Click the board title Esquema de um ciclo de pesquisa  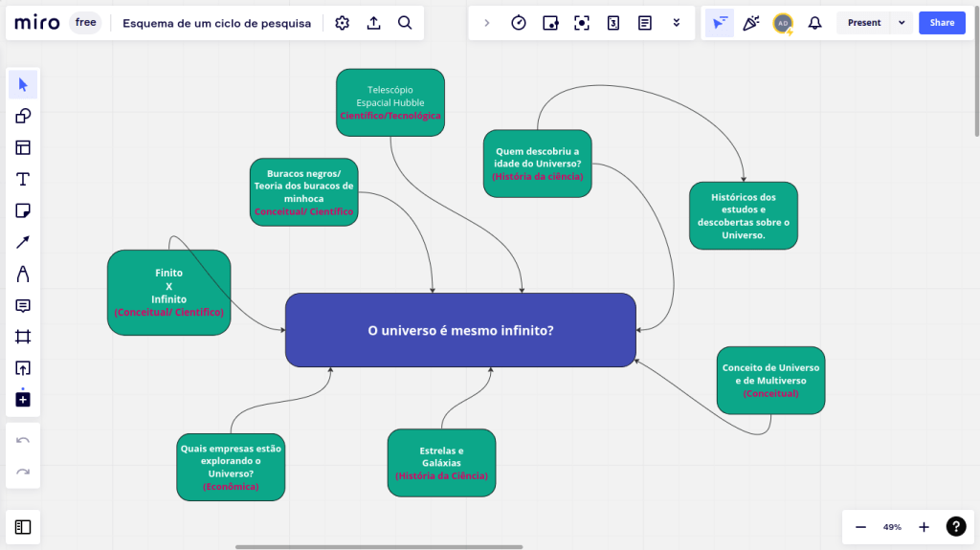tap(216, 23)
